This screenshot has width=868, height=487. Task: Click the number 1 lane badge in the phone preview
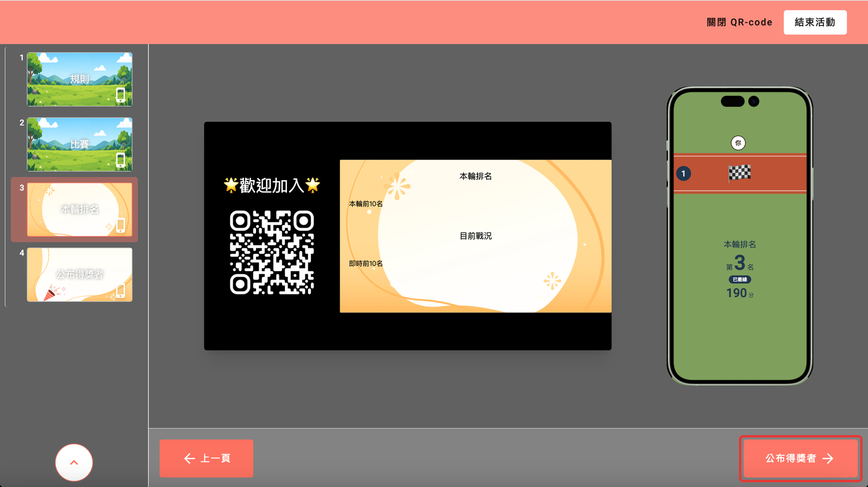(684, 174)
